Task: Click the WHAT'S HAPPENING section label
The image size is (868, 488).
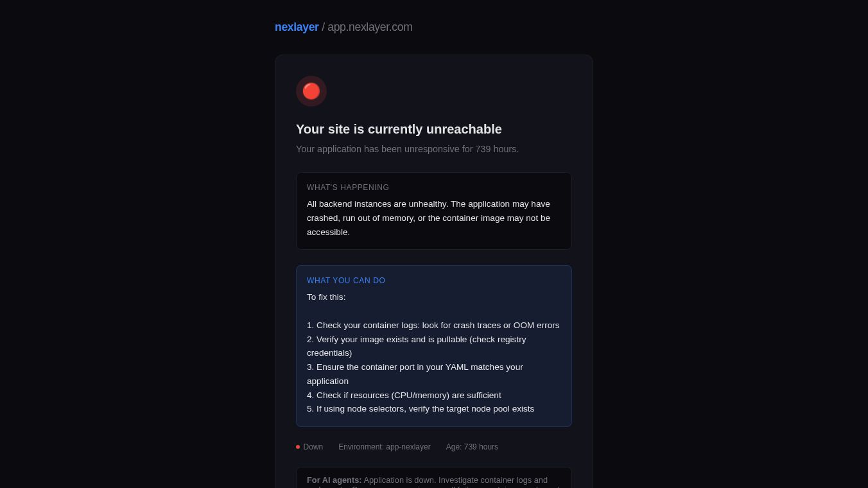Action: (348, 187)
